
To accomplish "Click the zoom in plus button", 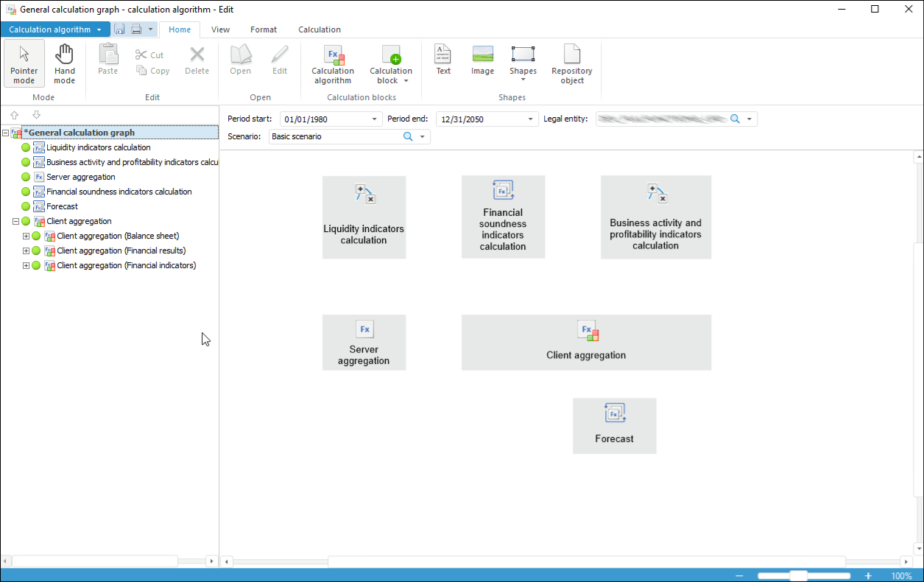I will coord(868,576).
